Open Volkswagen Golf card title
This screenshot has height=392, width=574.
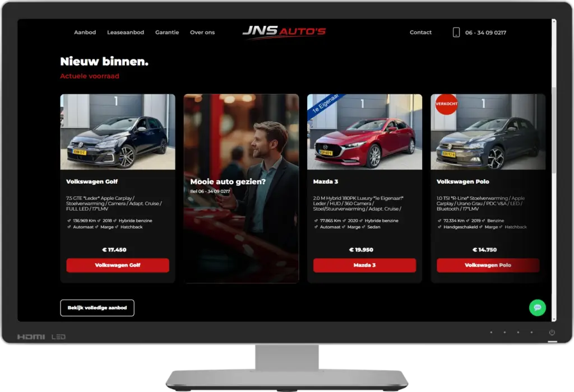coord(92,181)
